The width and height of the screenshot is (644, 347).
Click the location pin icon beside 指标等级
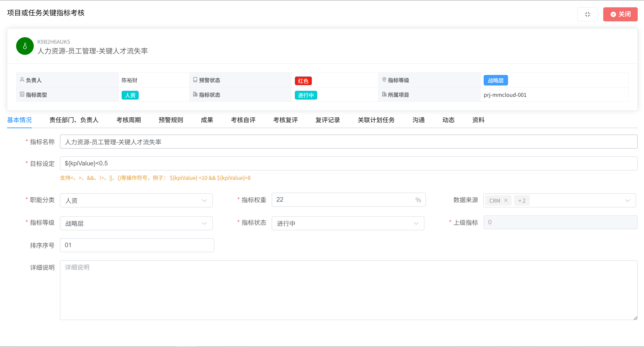tap(384, 80)
